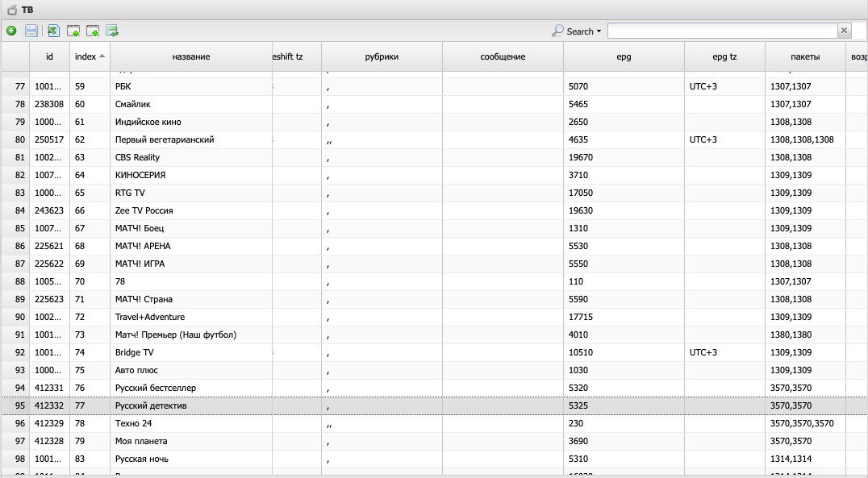The width and height of the screenshot is (868, 478).
Task: Sort by the название column header
Action: (x=191, y=56)
